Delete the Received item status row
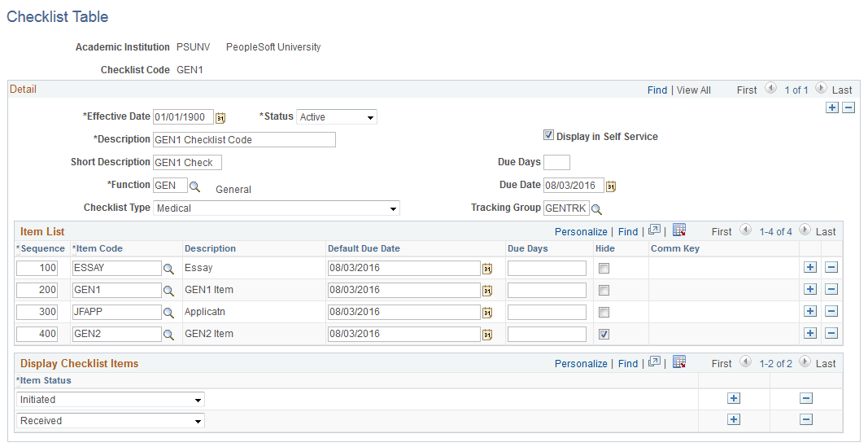The image size is (868, 447). (x=806, y=419)
